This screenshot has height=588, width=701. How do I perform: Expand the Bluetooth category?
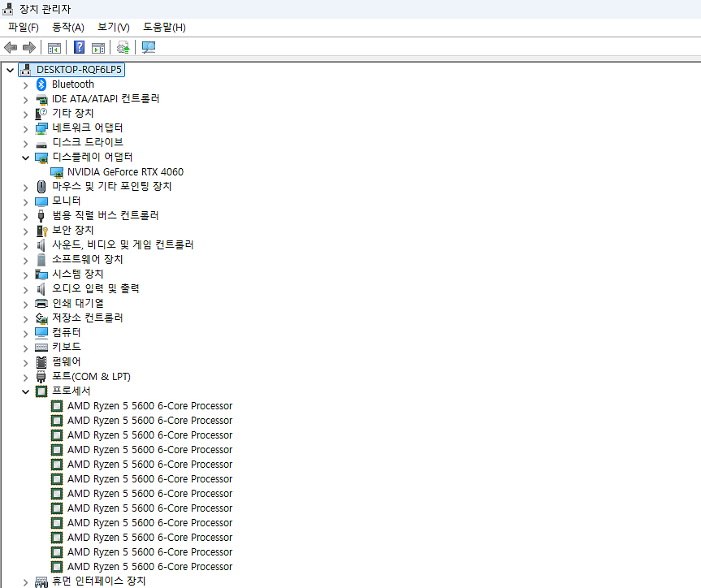point(25,85)
